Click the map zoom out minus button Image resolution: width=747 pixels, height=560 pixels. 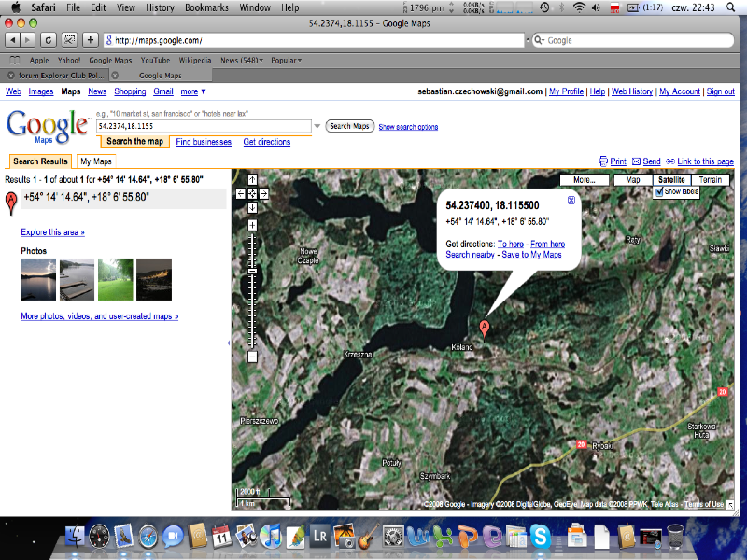pyautogui.click(x=252, y=356)
